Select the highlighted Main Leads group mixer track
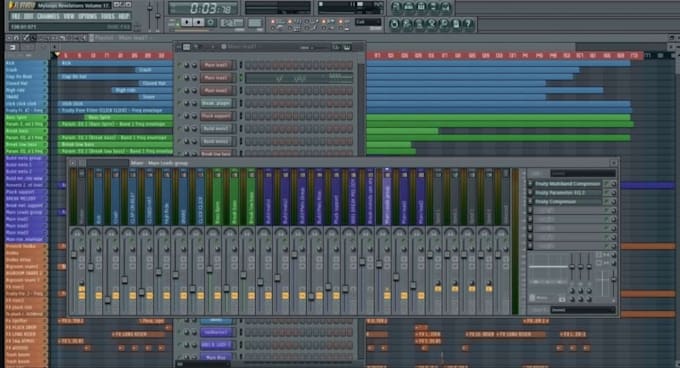Viewport: 680px width, 368px height. [387, 196]
